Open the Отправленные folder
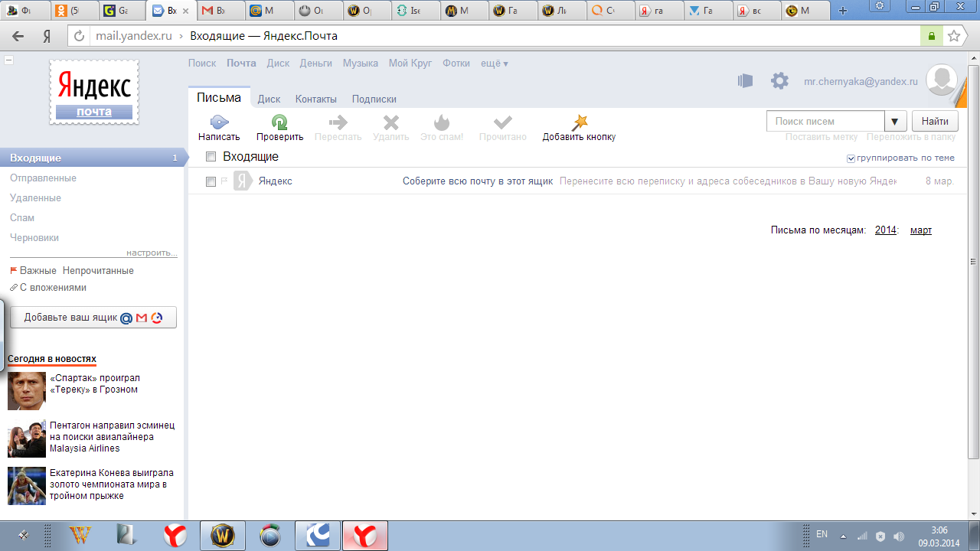The width and height of the screenshot is (980, 551). (43, 178)
